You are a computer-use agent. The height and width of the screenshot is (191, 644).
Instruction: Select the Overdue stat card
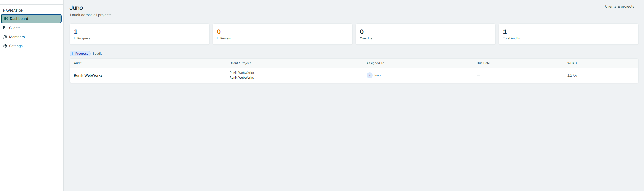426,34
